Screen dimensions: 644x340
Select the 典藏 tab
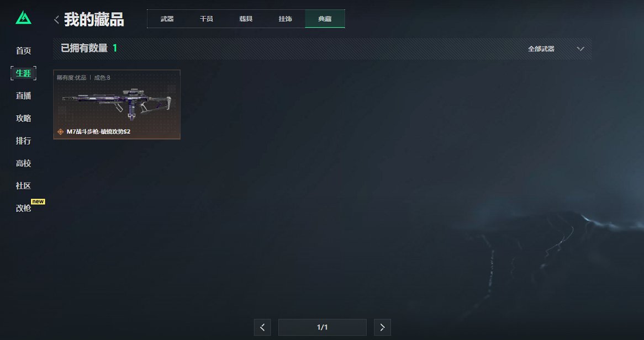coord(325,19)
